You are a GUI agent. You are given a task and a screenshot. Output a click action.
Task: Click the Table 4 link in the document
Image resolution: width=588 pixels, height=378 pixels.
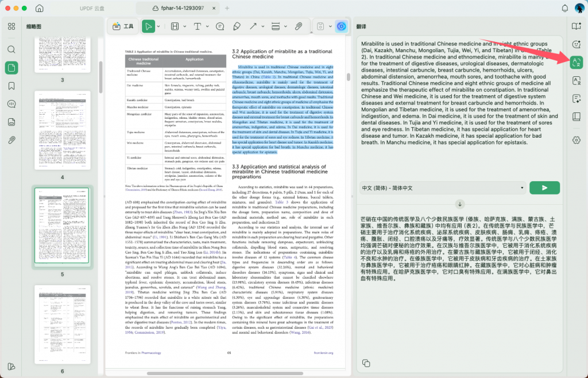[289, 258]
